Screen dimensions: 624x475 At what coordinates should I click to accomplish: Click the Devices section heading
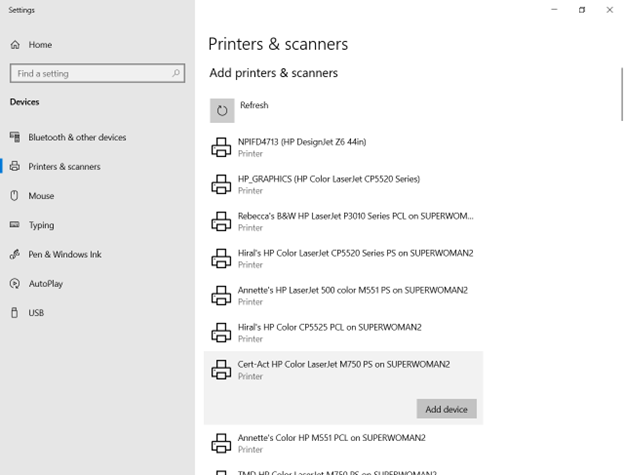25,102
